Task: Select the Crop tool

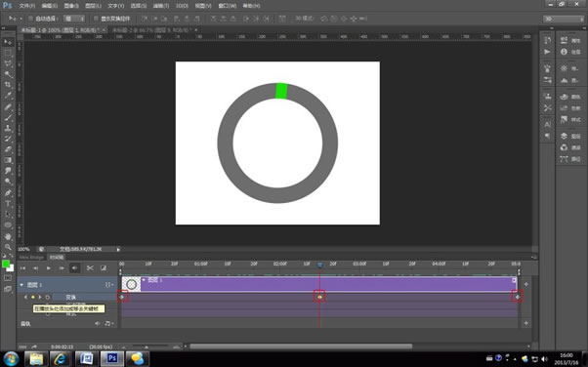Action: [x=8, y=85]
